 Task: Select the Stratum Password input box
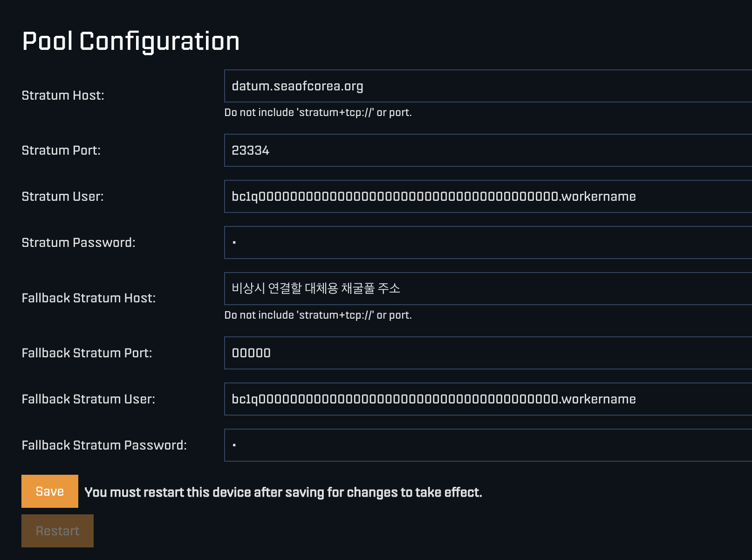click(x=487, y=243)
